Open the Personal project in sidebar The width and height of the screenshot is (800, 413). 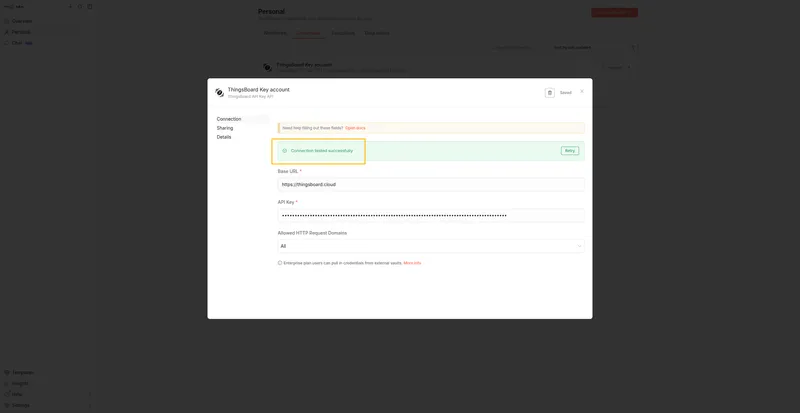point(20,32)
